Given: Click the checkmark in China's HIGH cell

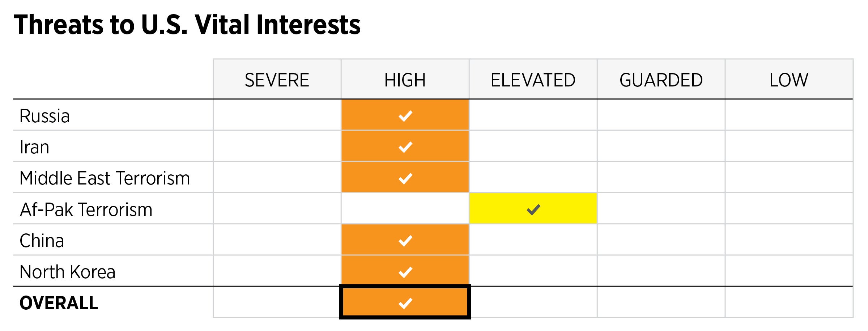Looking at the screenshot, I should click(x=405, y=241).
